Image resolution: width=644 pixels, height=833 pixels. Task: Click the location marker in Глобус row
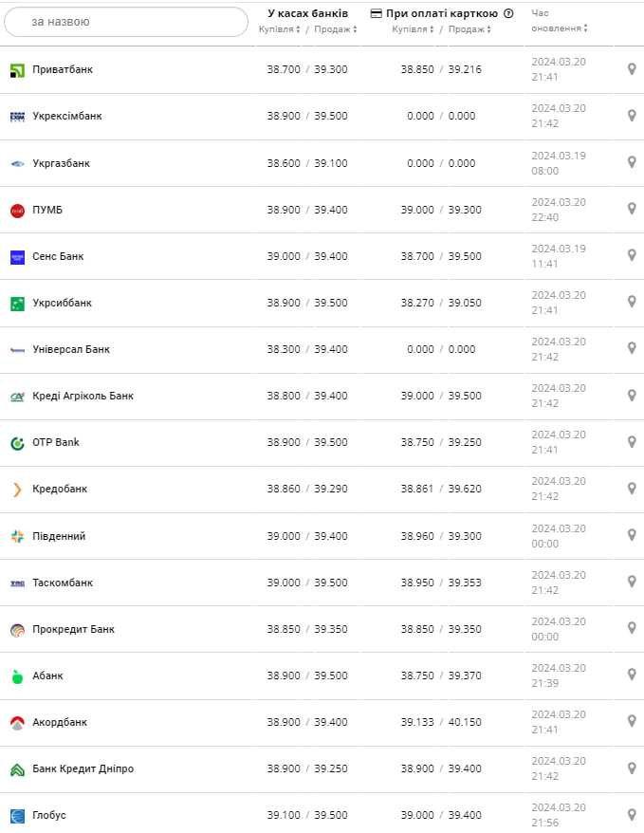pos(632,815)
